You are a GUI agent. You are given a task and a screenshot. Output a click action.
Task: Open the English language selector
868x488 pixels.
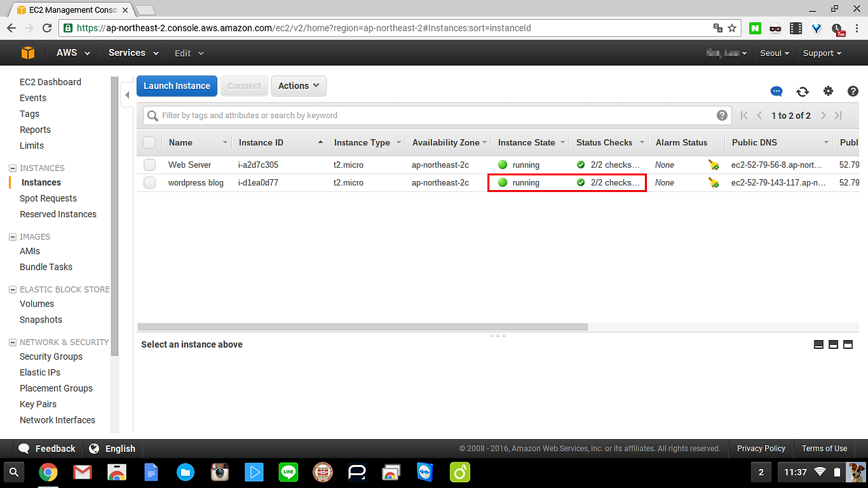pyautogui.click(x=113, y=449)
